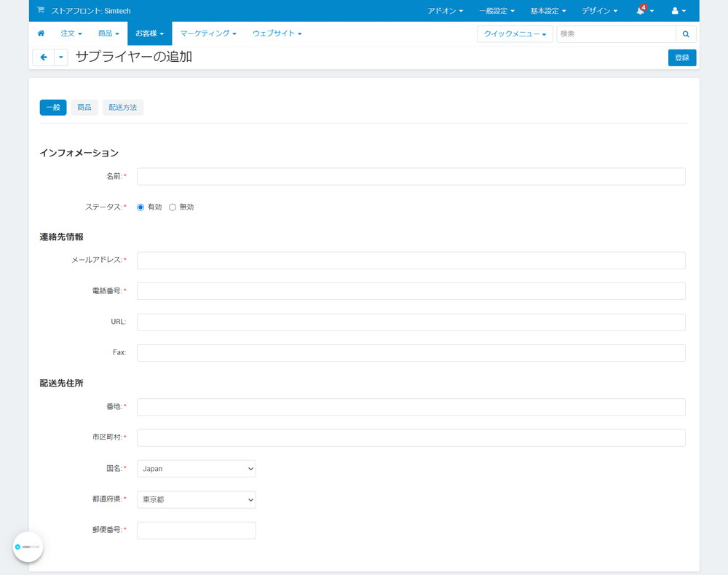Screen dimensions: 728x575
Task: Open the アドオン dropdown menu
Action: click(x=446, y=11)
